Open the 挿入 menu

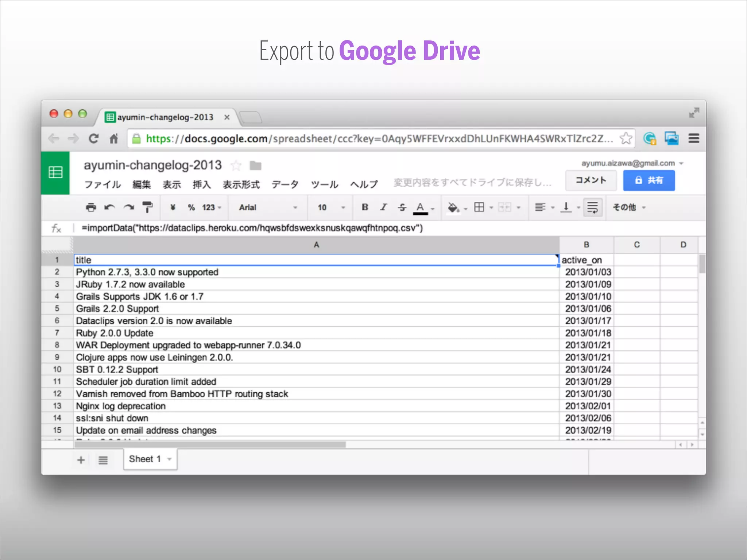point(202,184)
